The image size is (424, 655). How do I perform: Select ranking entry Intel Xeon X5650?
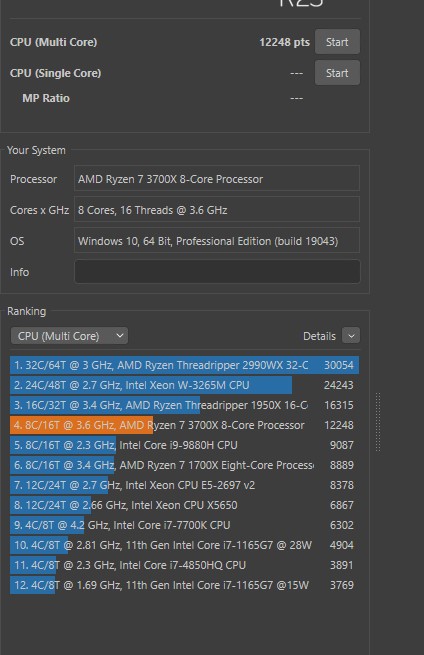point(184,505)
